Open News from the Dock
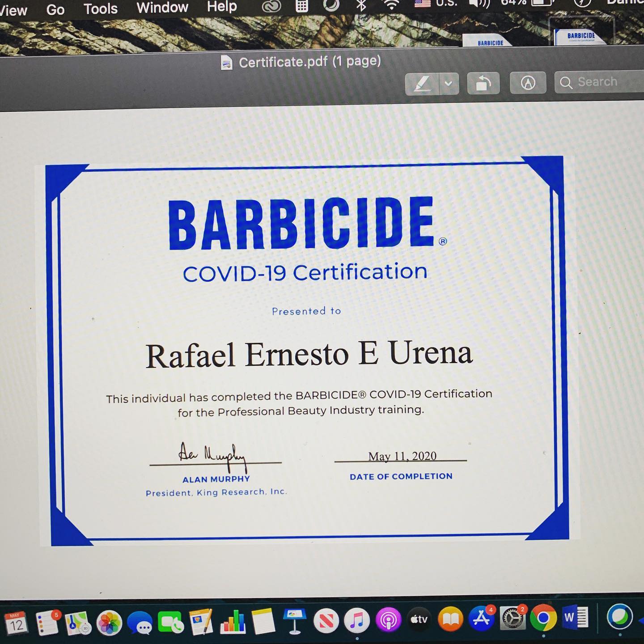The width and height of the screenshot is (644, 644). (326, 621)
